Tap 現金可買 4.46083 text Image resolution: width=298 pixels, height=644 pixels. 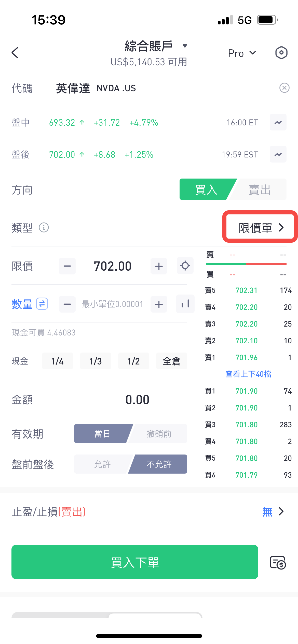[44, 332]
